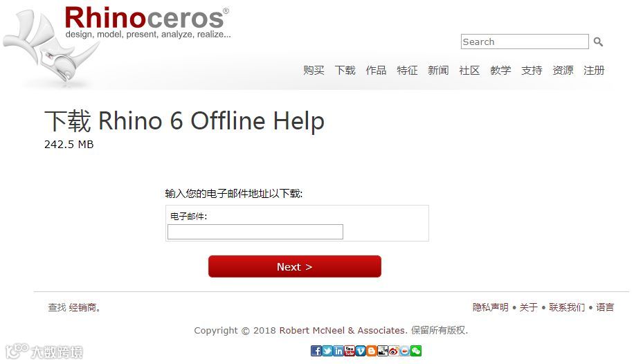The height and width of the screenshot is (364, 634).
Task: Open the Weibo eye icon
Action: pos(394,351)
